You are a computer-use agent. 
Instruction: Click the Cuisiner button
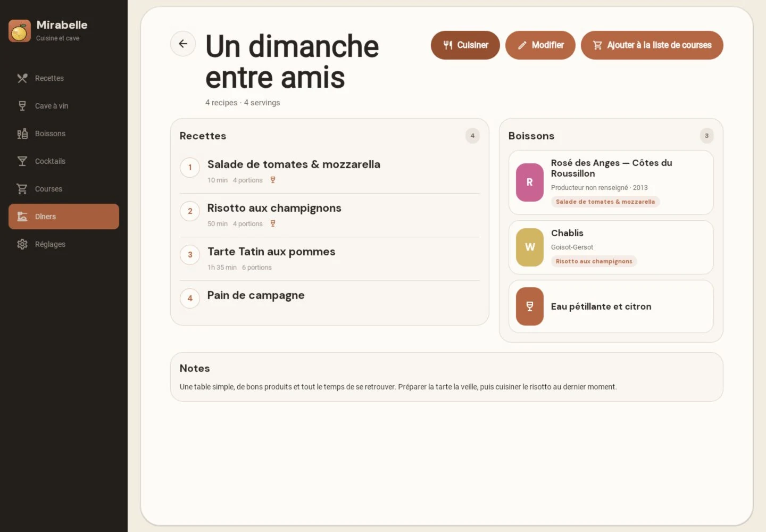pos(465,45)
